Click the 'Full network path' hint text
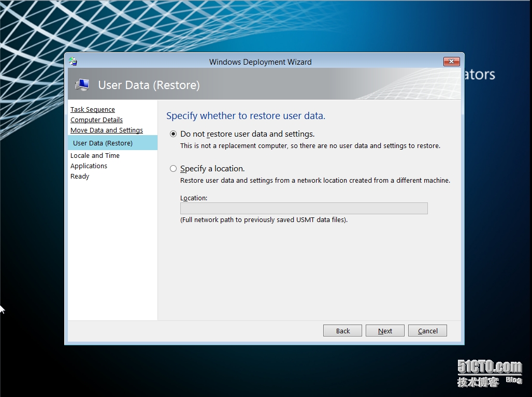Viewport: 532px width, 397px height. (x=264, y=219)
